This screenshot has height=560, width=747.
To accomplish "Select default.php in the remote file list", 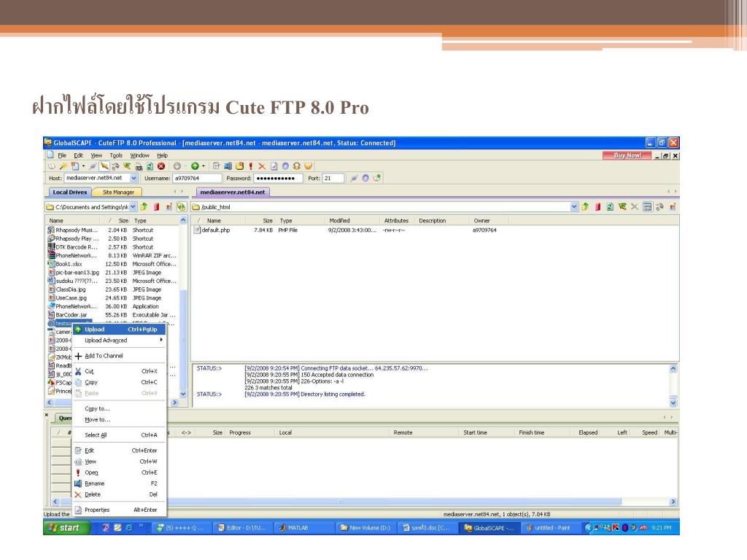I will (216, 230).
